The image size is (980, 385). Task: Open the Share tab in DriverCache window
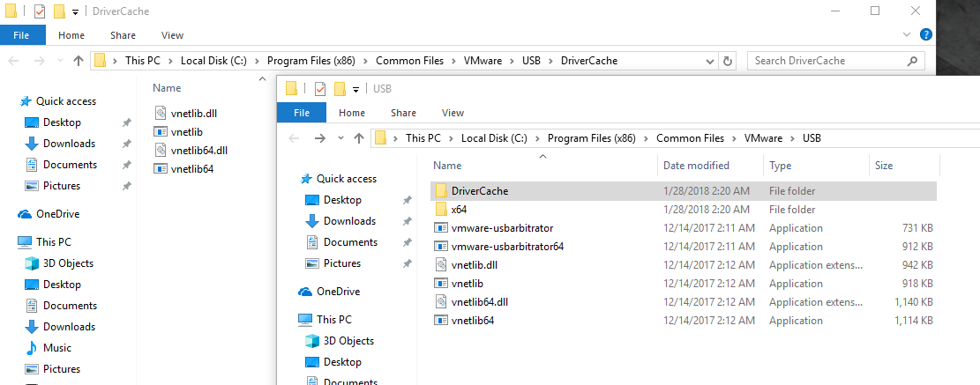pyautogui.click(x=123, y=35)
